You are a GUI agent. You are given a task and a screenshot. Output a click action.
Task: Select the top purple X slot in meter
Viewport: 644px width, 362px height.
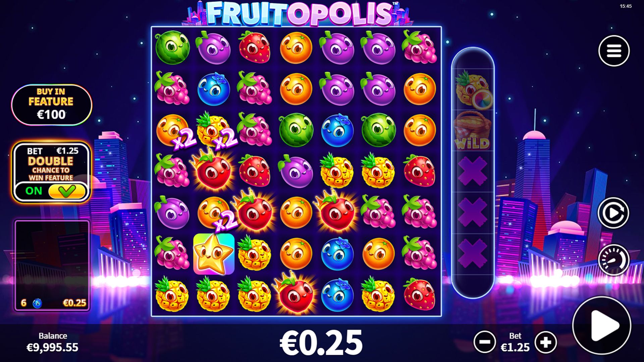(x=473, y=172)
